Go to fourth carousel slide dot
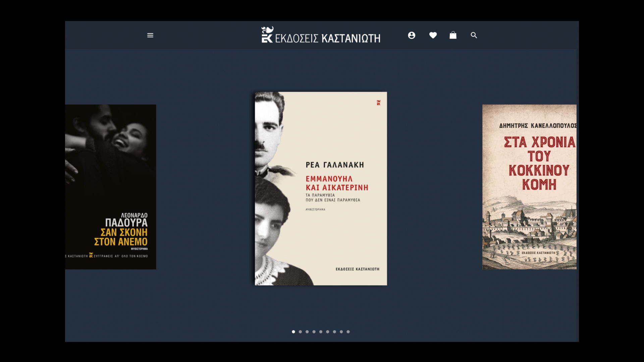 [314, 332]
